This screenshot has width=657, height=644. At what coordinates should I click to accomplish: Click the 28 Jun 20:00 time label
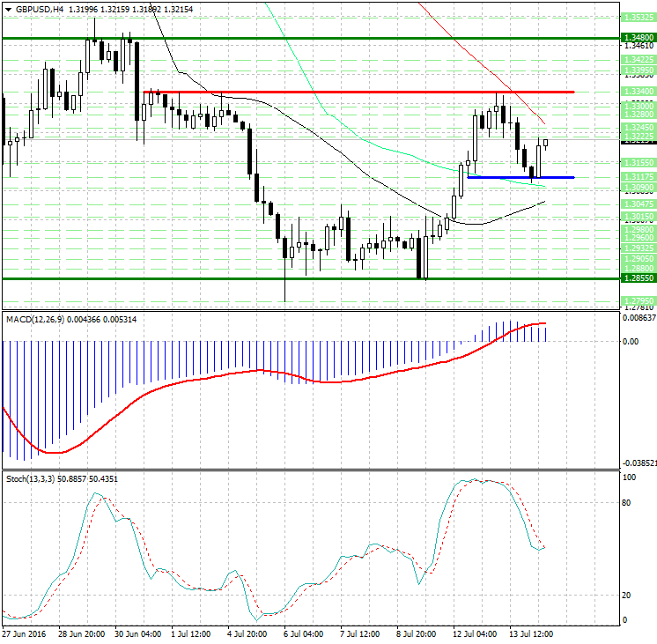pos(82,633)
